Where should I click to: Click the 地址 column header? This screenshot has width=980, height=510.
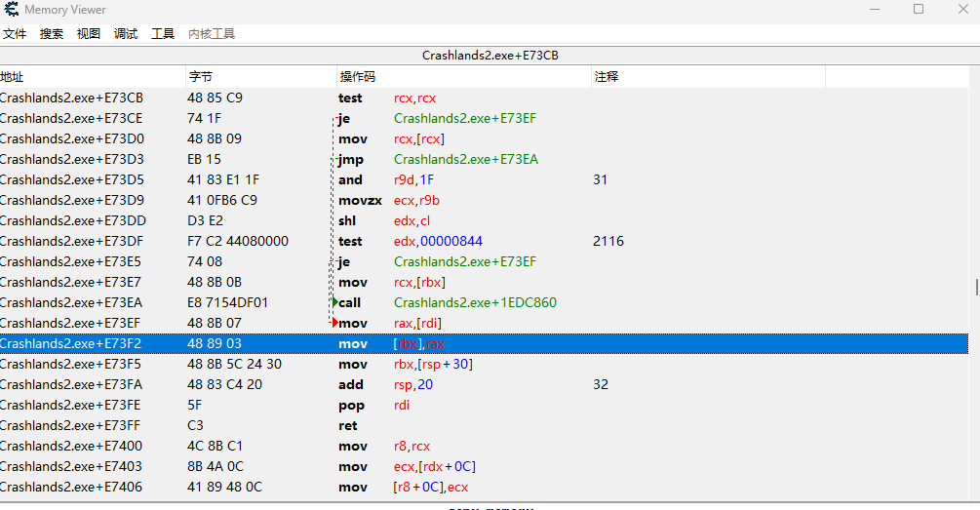pos(93,77)
